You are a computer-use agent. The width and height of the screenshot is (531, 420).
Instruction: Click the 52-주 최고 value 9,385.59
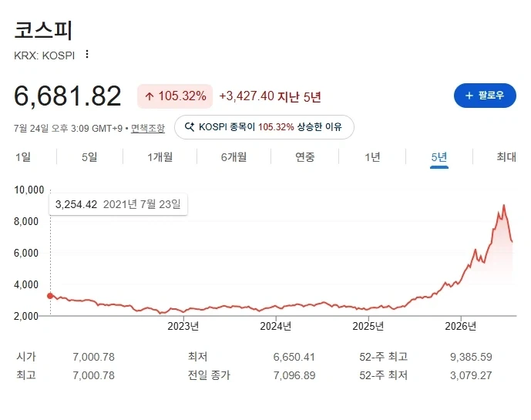[471, 357]
